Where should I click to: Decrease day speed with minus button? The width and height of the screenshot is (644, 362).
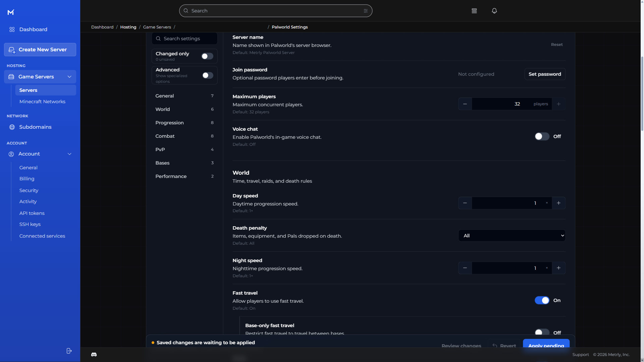465,203
